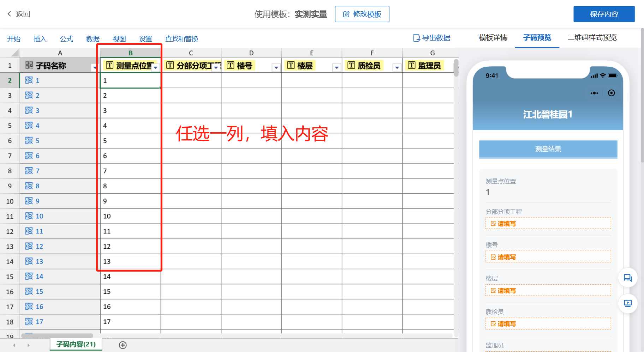644x352 pixels.
Task: Click the QR grid icon in 子码名称 header
Action: (29, 65)
